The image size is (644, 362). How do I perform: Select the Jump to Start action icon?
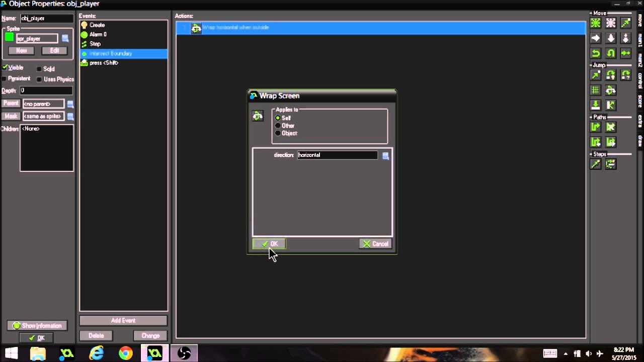(611, 75)
